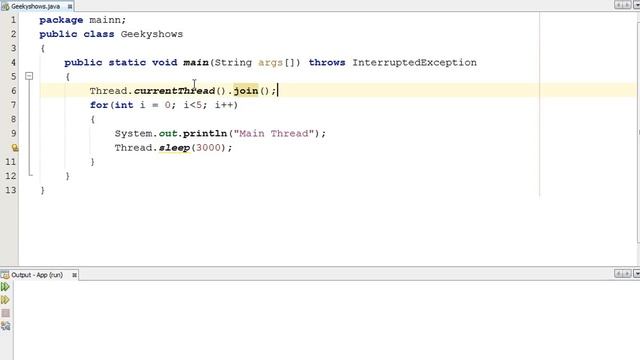640x360 pixels.
Task: Click the string "Main Thread"
Action: [273, 133]
